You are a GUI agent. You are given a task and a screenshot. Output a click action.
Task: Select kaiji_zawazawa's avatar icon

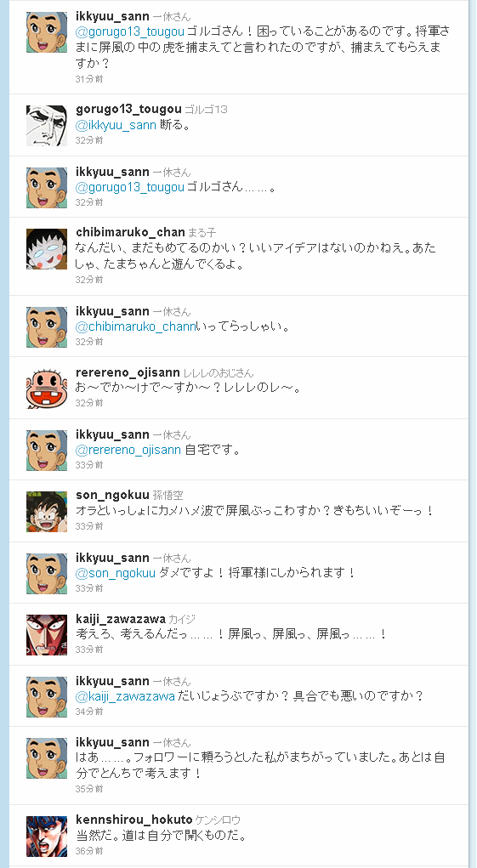47,635
